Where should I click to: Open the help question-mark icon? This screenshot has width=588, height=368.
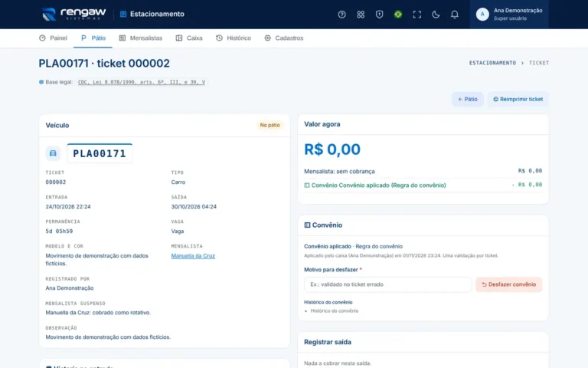341,15
